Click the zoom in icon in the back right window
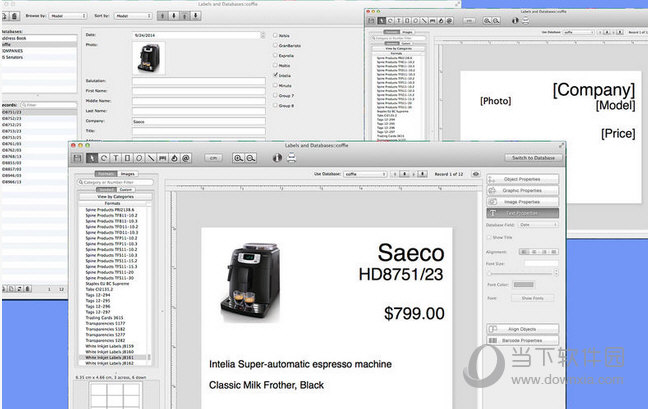The width and height of the screenshot is (648, 409). (488, 21)
